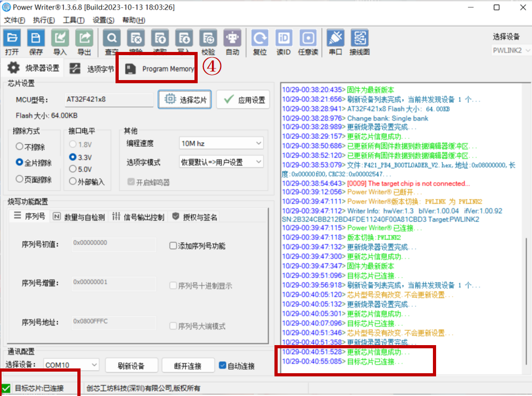Click the N icon beside 数量与自检测

click(57, 216)
